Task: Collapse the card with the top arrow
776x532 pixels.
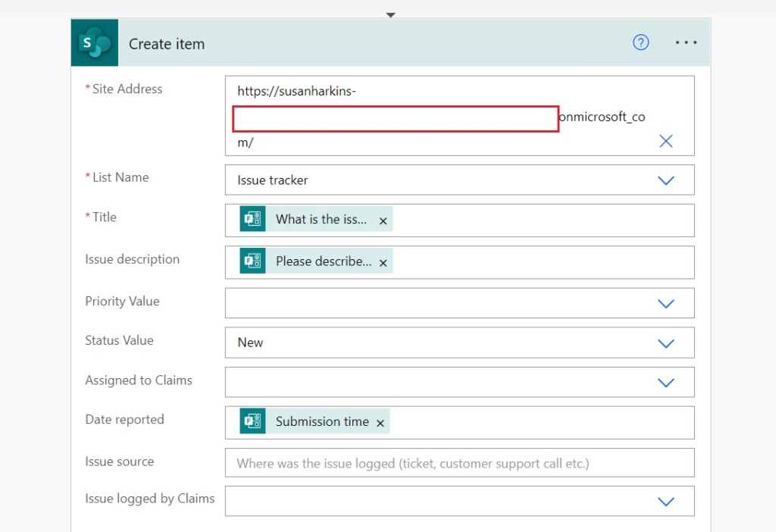Action: coord(391,14)
